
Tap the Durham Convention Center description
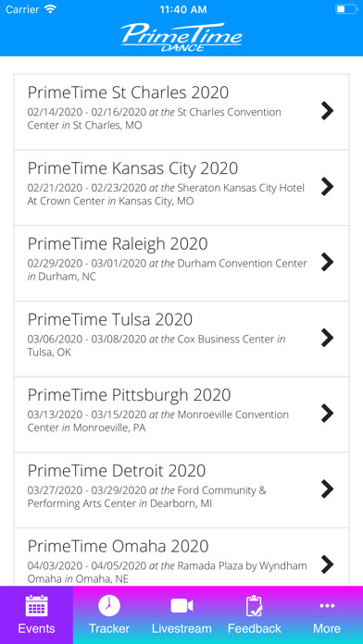[x=168, y=270]
